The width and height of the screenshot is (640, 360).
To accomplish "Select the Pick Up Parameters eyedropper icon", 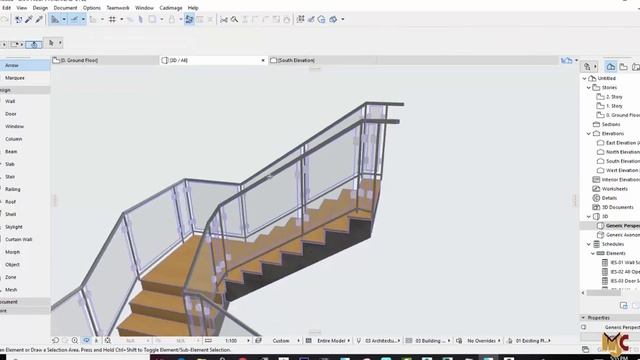I will [x=29, y=19].
